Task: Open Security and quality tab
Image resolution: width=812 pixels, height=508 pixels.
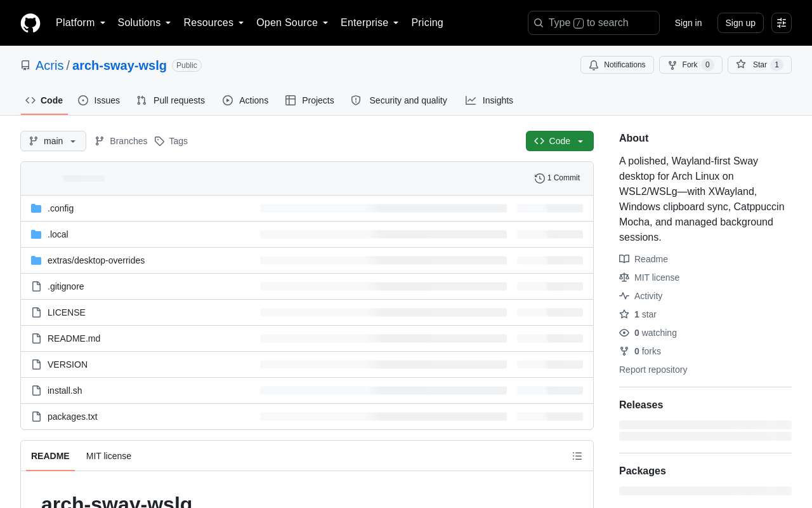Action: pos(399,100)
